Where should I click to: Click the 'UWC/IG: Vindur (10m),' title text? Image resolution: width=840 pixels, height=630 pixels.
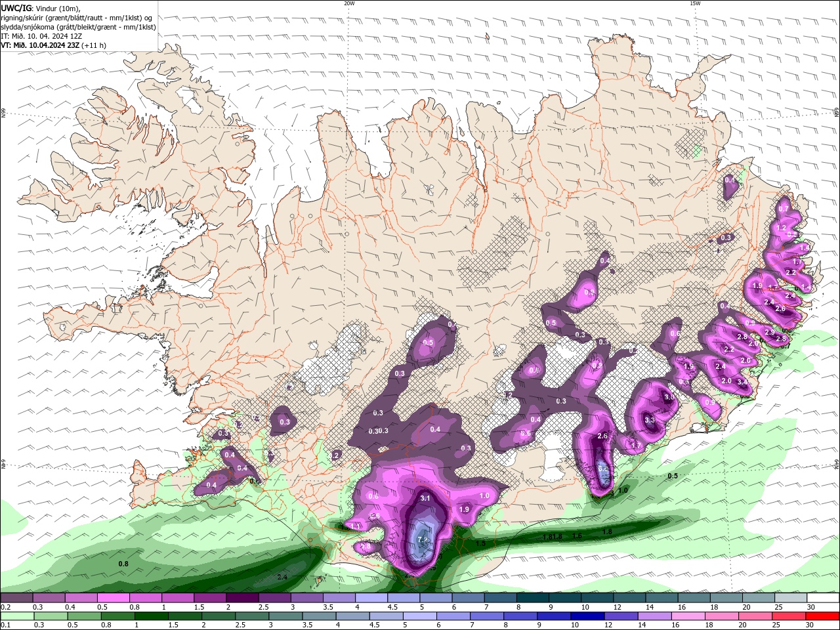point(39,9)
